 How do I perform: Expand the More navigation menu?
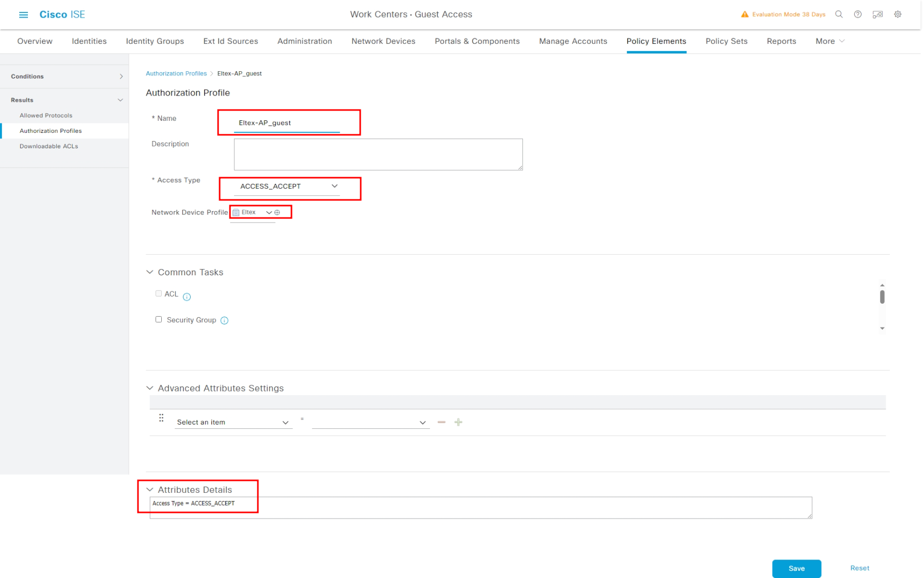(x=830, y=41)
